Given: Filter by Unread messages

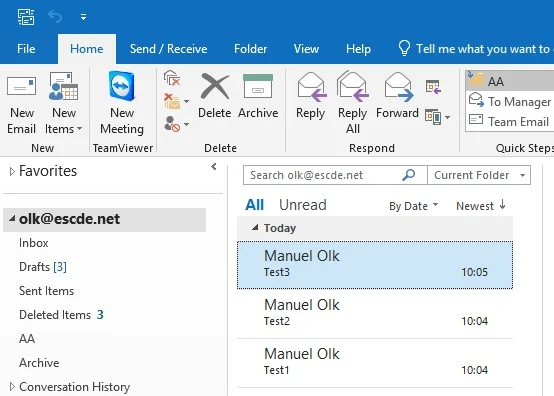Looking at the screenshot, I should 303,205.
